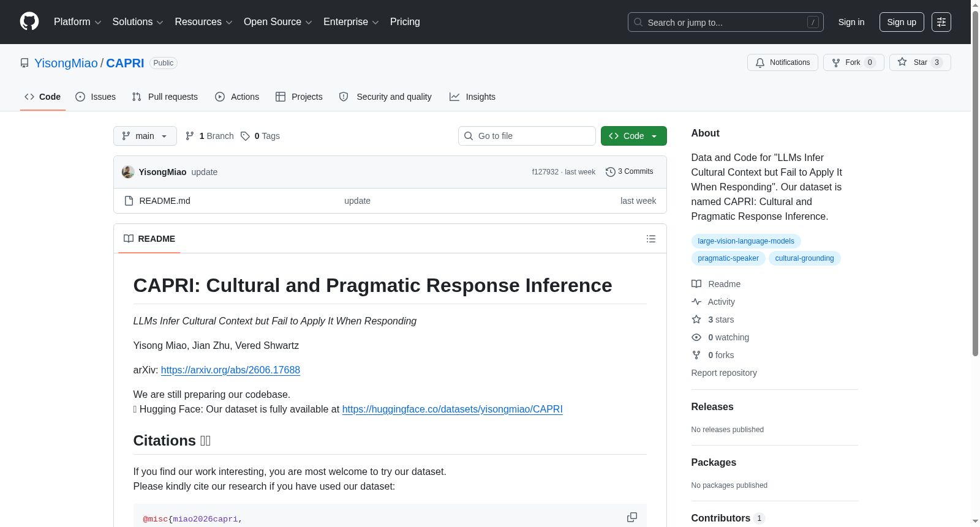980x527 pixels.
Task: Expand the Solutions menu
Action: (x=138, y=22)
